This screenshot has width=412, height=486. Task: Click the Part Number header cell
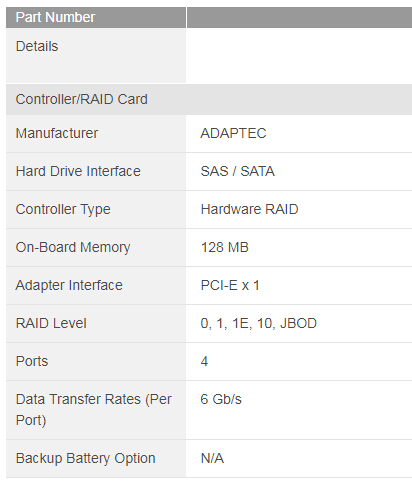click(96, 17)
